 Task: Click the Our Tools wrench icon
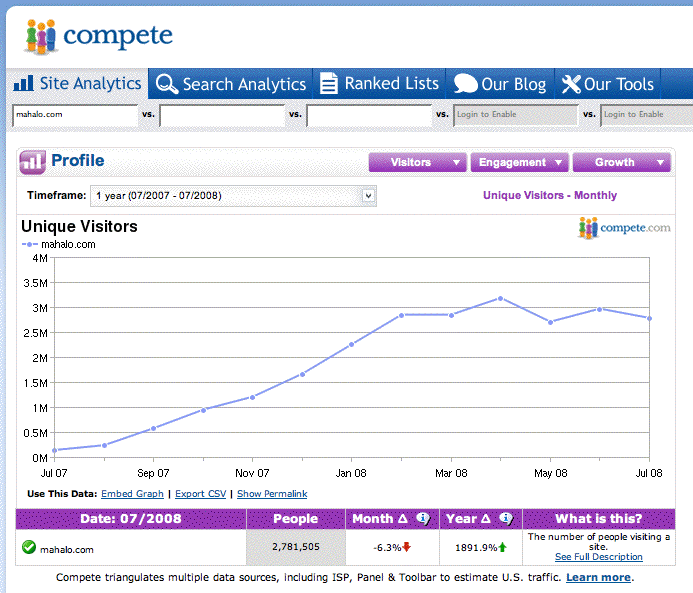[x=570, y=84]
